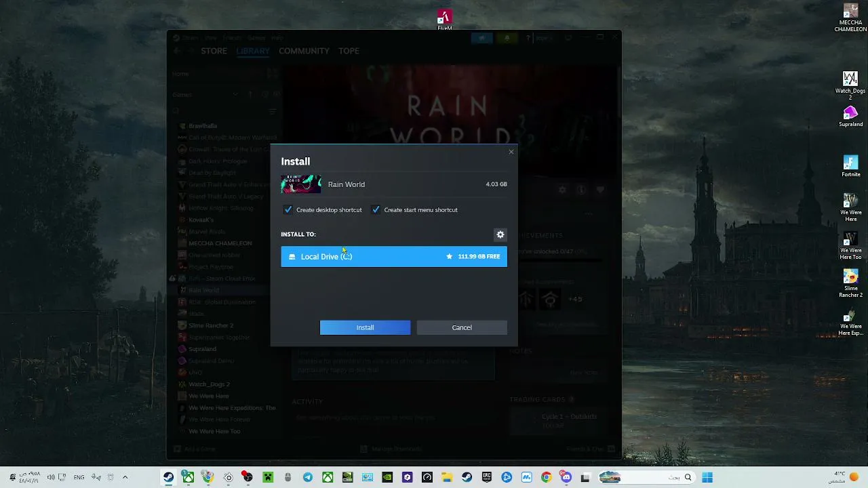Select Supraland in the library list
Screen dimensions: 868x488
(x=202, y=349)
